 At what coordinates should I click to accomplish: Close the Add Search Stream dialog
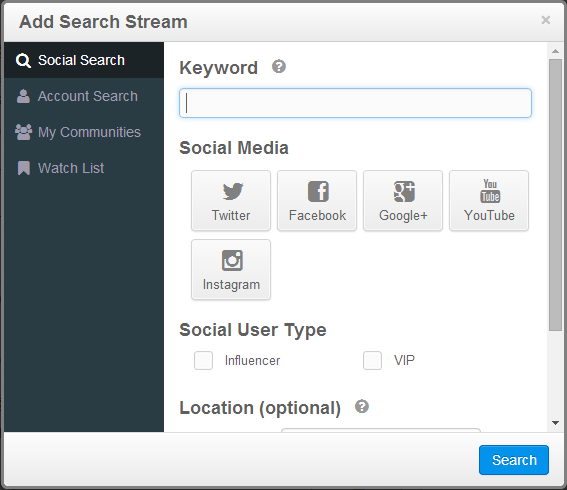pos(546,20)
